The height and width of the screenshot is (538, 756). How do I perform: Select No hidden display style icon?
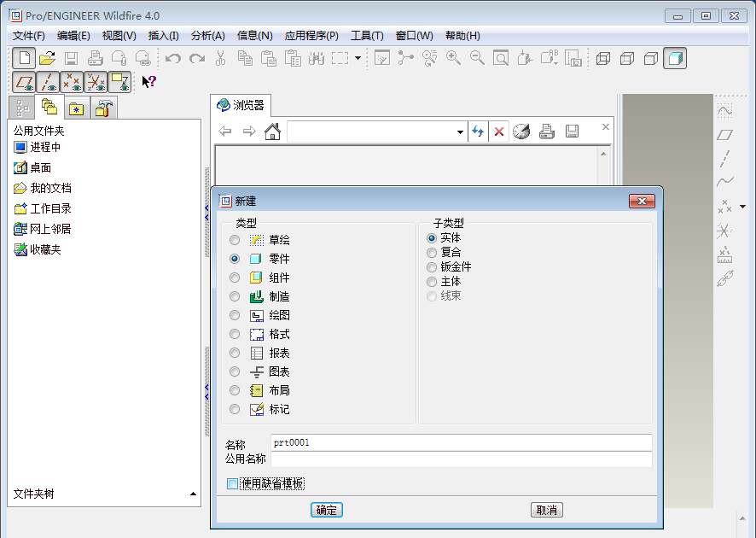point(651,59)
